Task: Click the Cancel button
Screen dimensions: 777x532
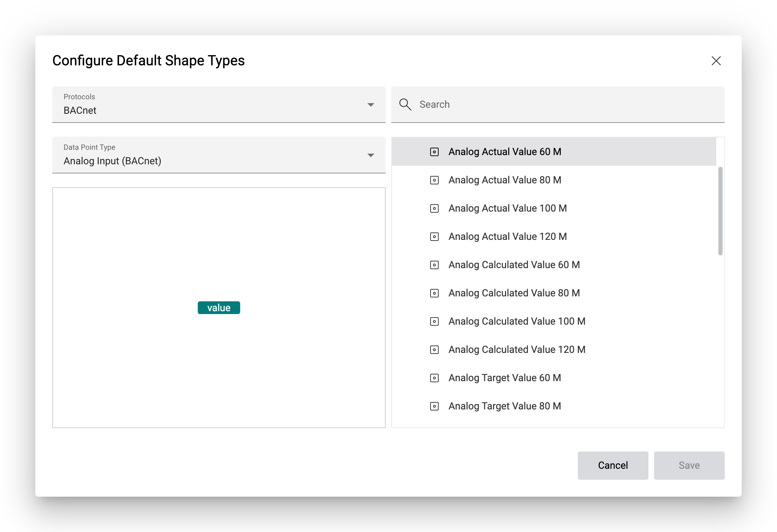Action: [x=613, y=465]
